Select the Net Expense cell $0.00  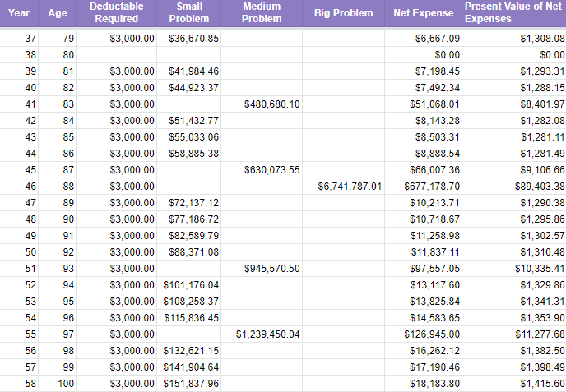(424, 55)
